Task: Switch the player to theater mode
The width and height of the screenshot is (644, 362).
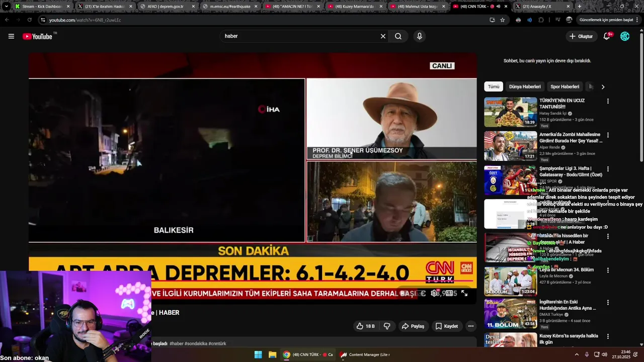Action: click(449, 293)
